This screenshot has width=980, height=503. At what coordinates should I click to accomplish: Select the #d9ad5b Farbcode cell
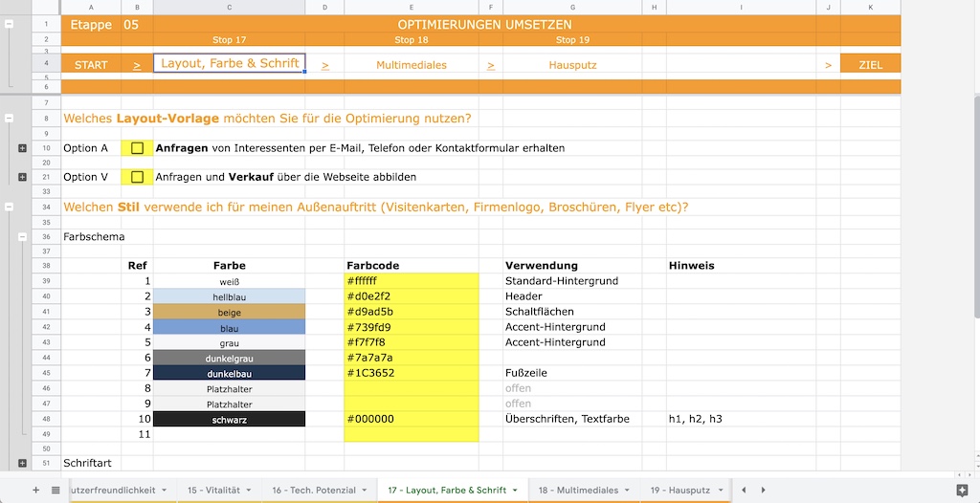pos(412,311)
